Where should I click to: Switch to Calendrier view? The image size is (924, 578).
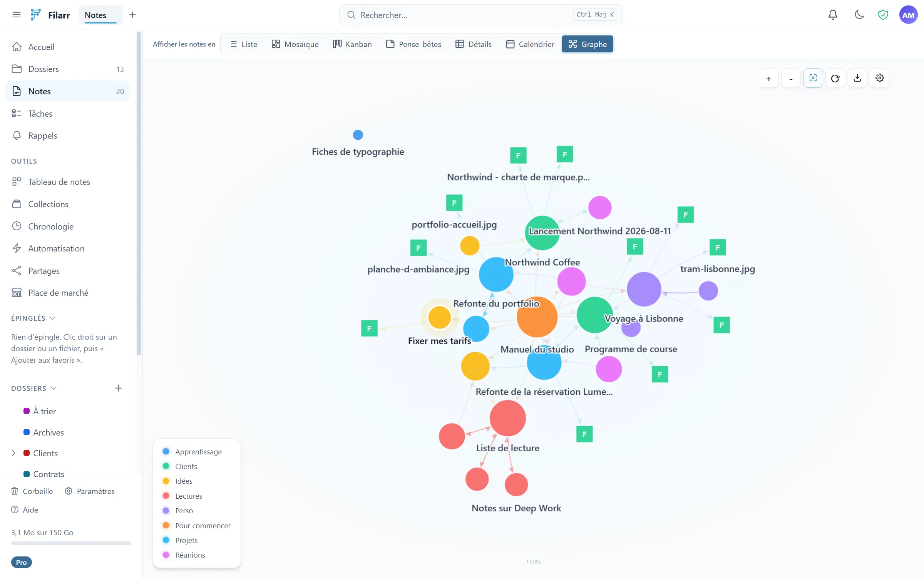(530, 44)
